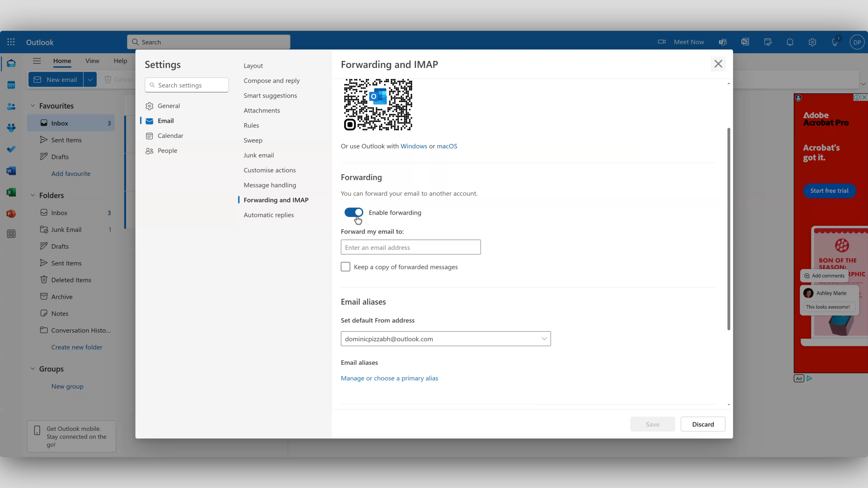Click the Discard button

tap(703, 424)
